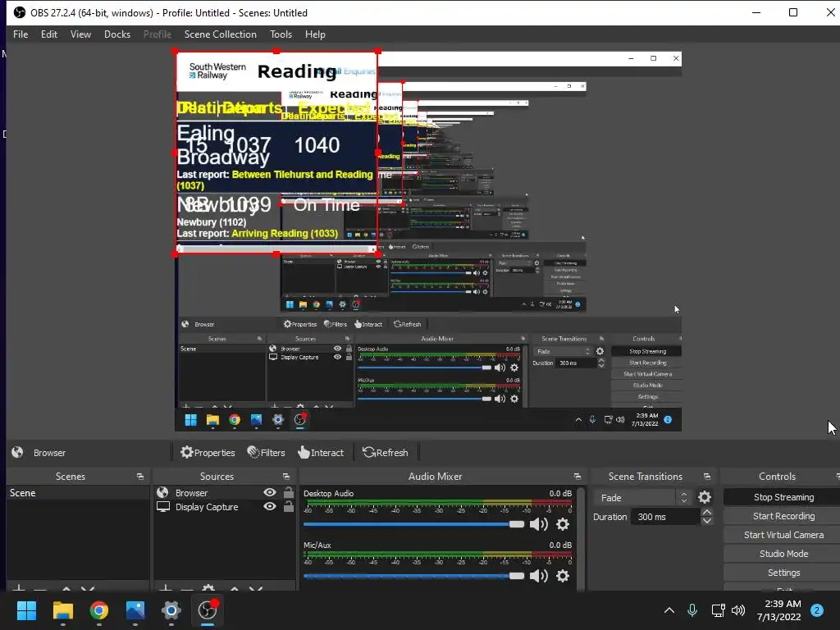Undock the Scenes panel
The width and height of the screenshot is (840, 630).
pyautogui.click(x=139, y=477)
